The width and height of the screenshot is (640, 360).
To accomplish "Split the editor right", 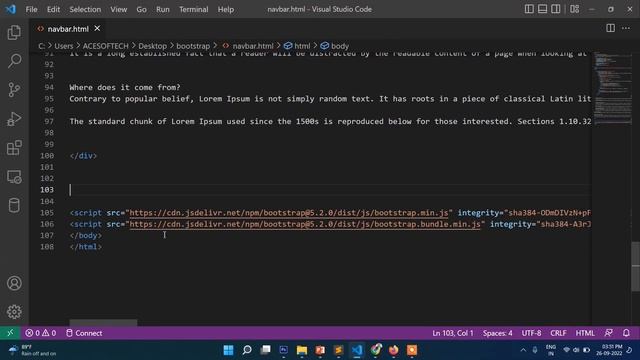I will (611, 28).
